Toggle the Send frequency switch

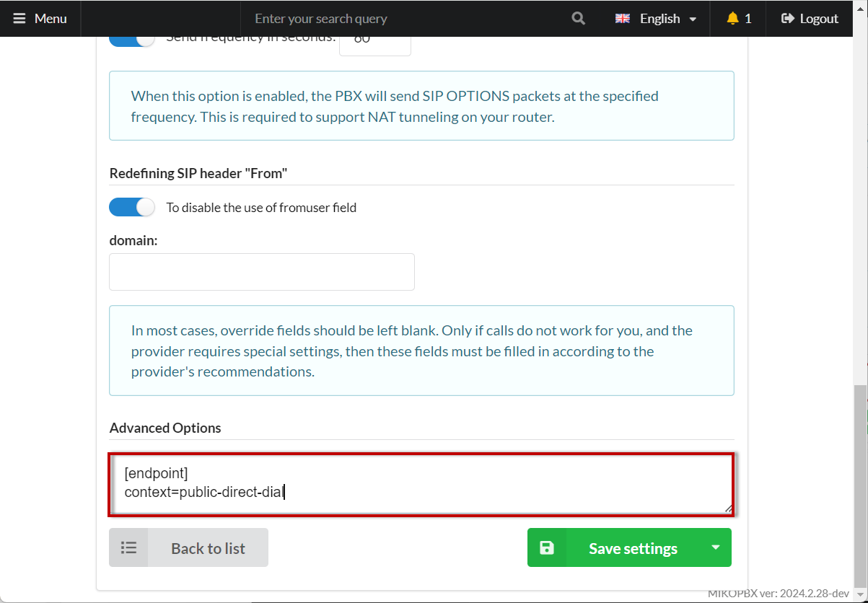point(132,40)
